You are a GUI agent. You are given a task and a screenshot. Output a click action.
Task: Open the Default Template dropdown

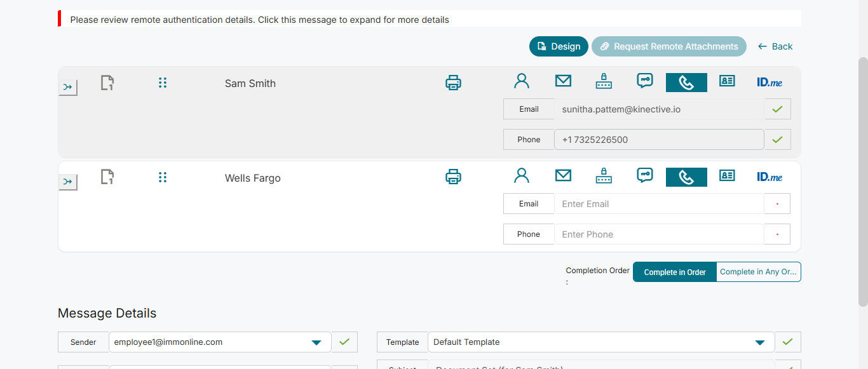(x=759, y=342)
